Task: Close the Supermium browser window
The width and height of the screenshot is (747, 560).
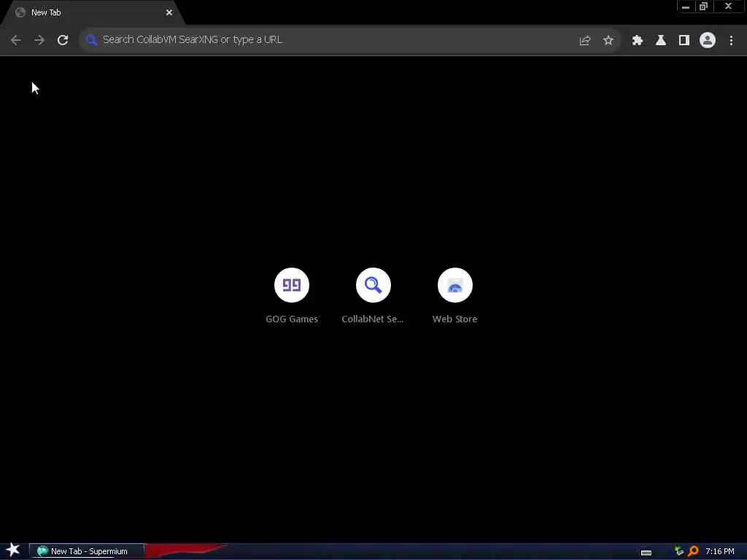Action: click(x=729, y=7)
